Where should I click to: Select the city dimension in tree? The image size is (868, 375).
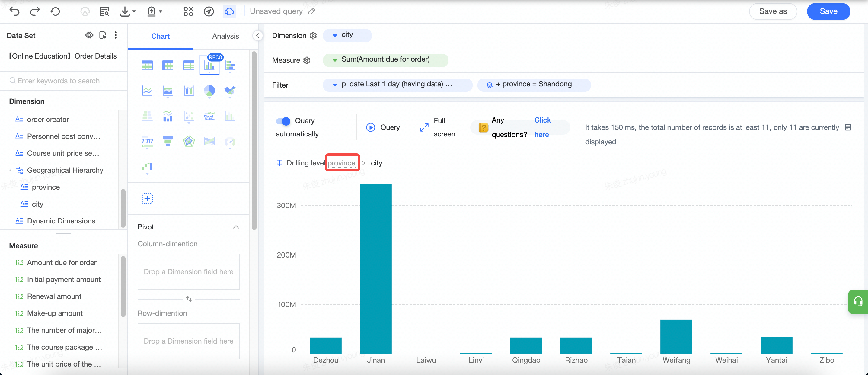click(x=37, y=204)
